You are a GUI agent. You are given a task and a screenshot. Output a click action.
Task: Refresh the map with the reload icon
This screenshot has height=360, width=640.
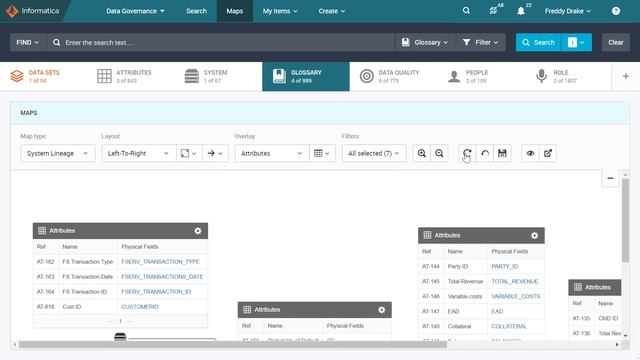(x=467, y=153)
